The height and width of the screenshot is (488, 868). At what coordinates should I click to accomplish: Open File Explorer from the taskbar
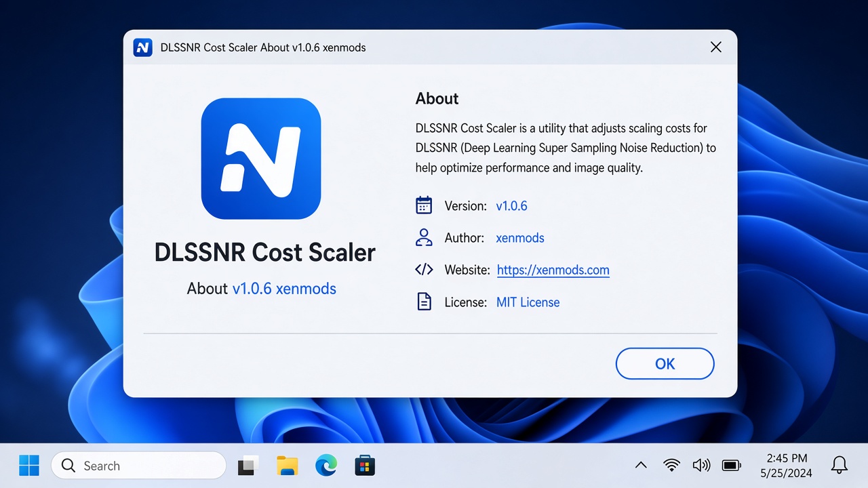coord(288,466)
